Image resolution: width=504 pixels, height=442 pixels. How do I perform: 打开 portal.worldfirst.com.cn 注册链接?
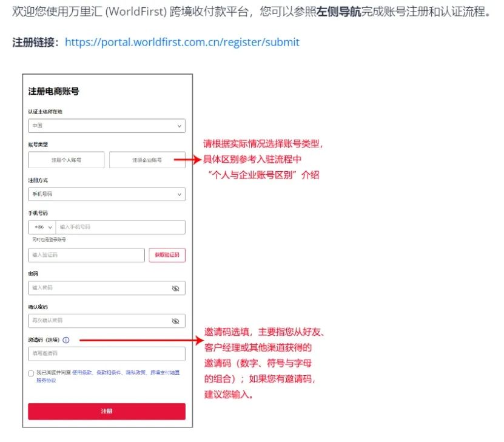click(182, 42)
